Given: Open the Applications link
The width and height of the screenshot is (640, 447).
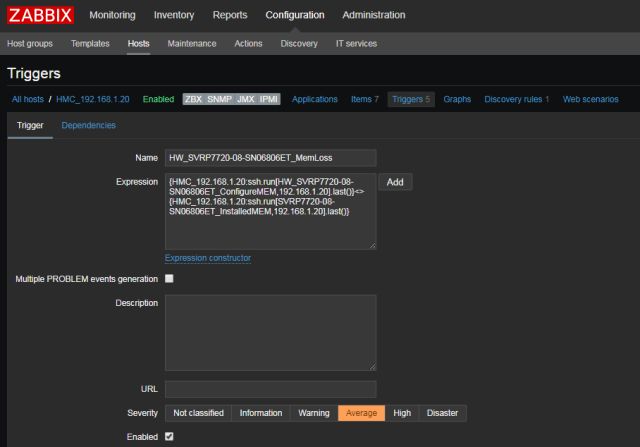Looking at the screenshot, I should coord(315,99).
